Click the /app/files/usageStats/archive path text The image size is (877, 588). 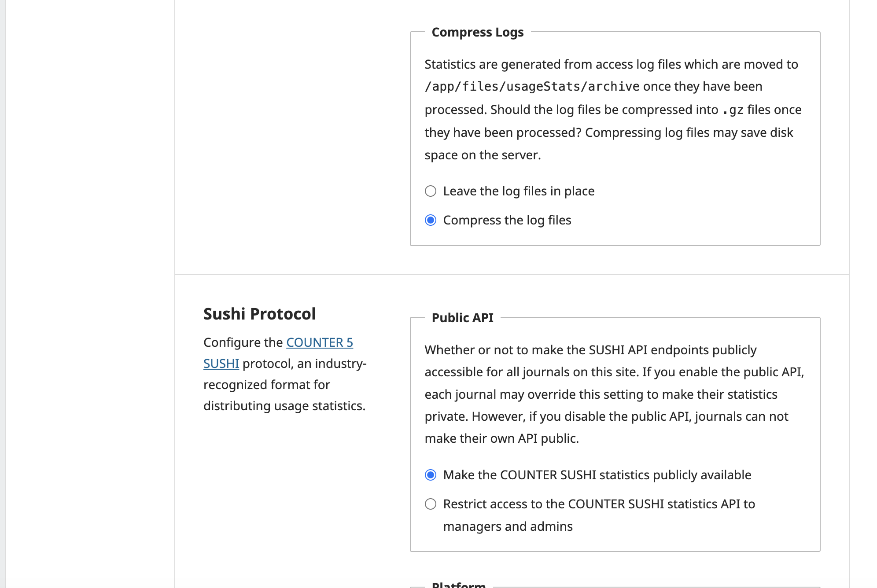[x=532, y=86]
